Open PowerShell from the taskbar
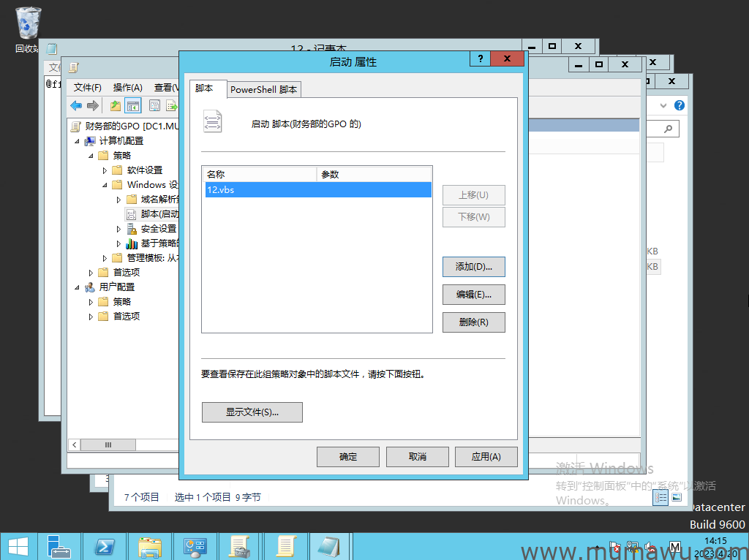 click(104, 546)
